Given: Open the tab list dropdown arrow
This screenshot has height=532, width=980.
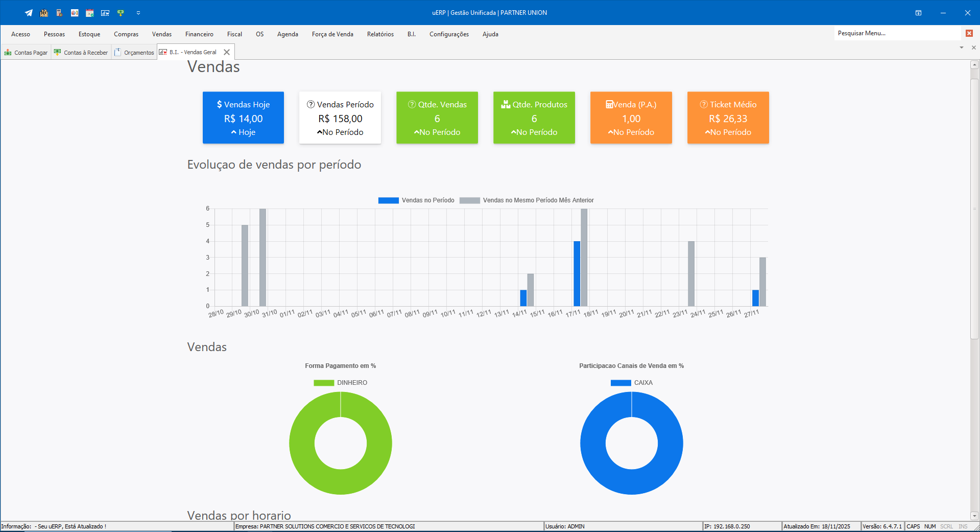Looking at the screenshot, I should 962,48.
